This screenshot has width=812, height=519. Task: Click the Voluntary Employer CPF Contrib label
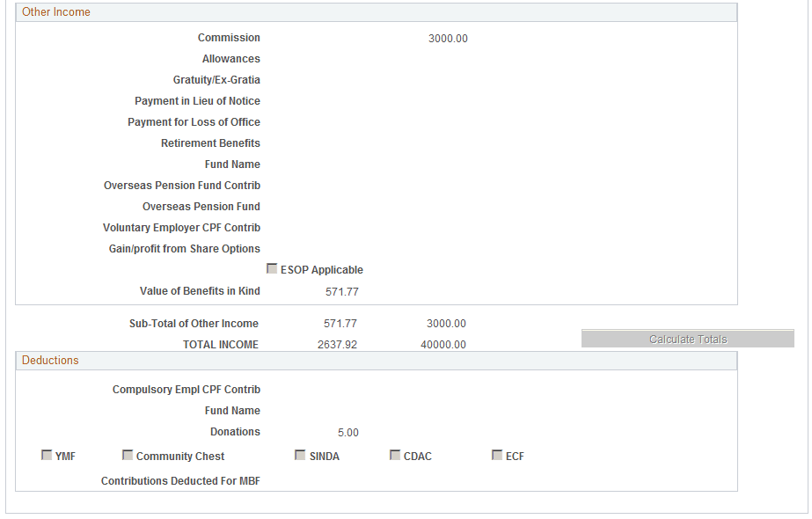tap(181, 228)
